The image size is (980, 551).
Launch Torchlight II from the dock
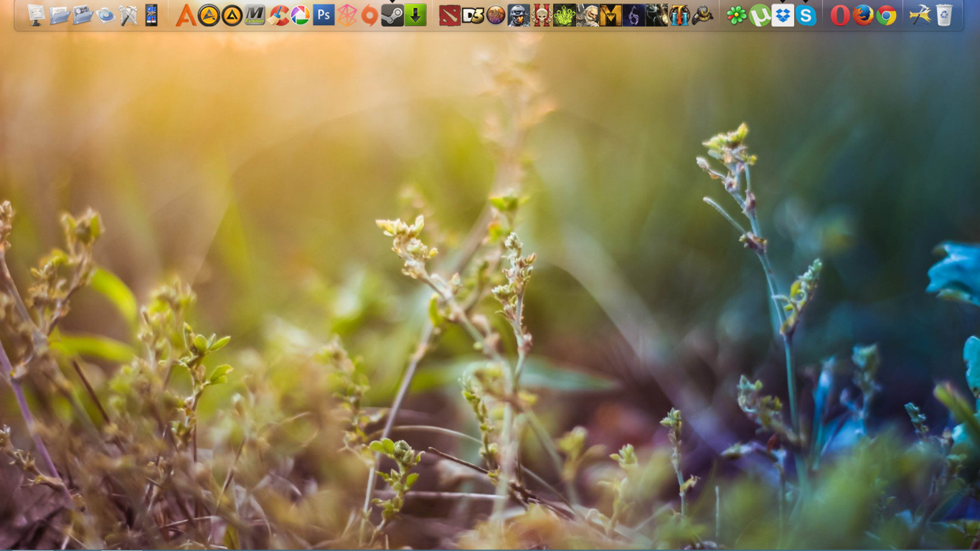(x=679, y=15)
